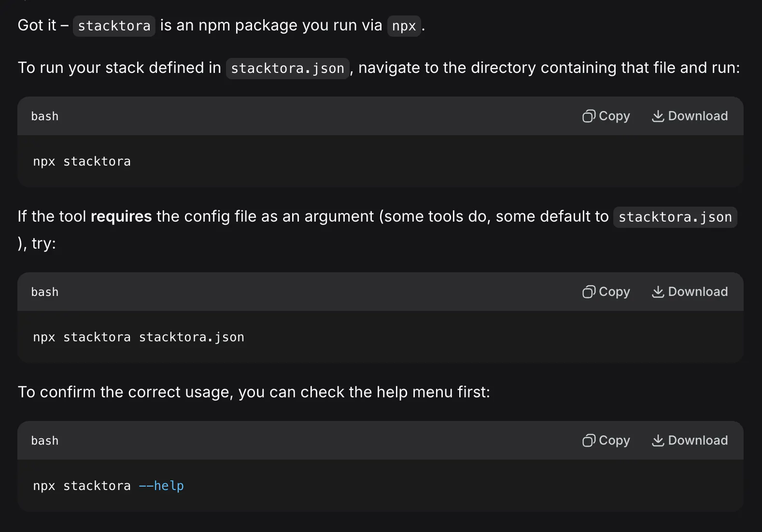Viewport: 762px width, 532px height.
Task: Click the bash label above the --help command
Action: 45,441
